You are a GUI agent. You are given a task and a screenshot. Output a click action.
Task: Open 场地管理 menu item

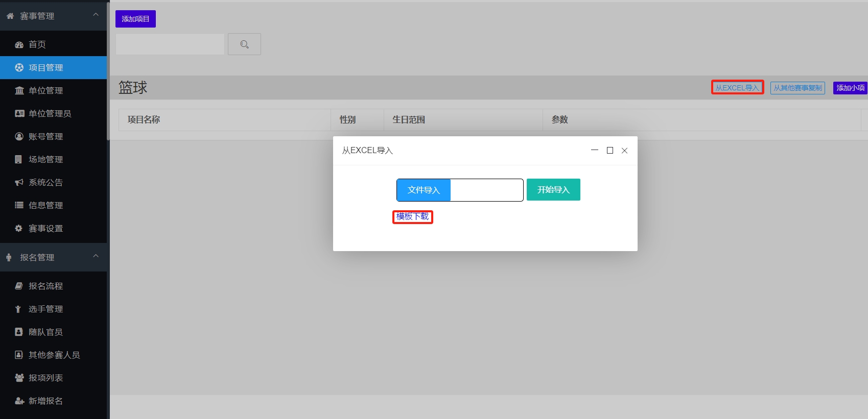pos(46,160)
